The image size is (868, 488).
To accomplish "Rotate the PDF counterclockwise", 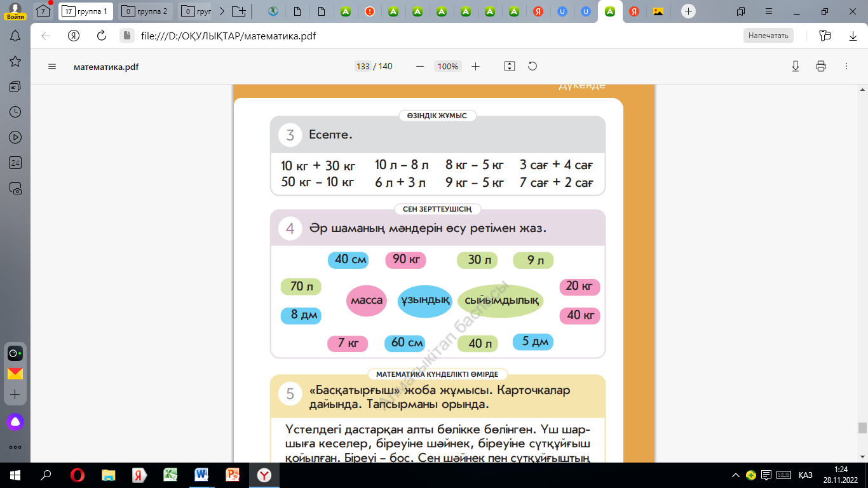I will 532,66.
